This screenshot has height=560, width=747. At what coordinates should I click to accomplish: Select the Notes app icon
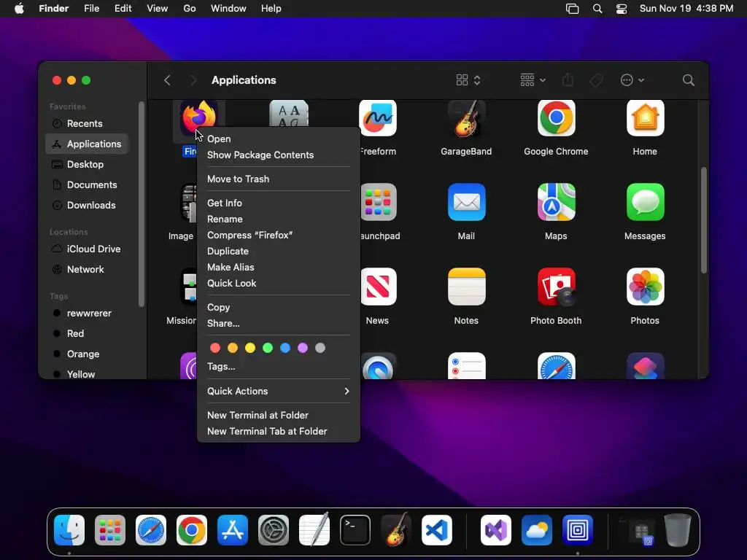466,287
